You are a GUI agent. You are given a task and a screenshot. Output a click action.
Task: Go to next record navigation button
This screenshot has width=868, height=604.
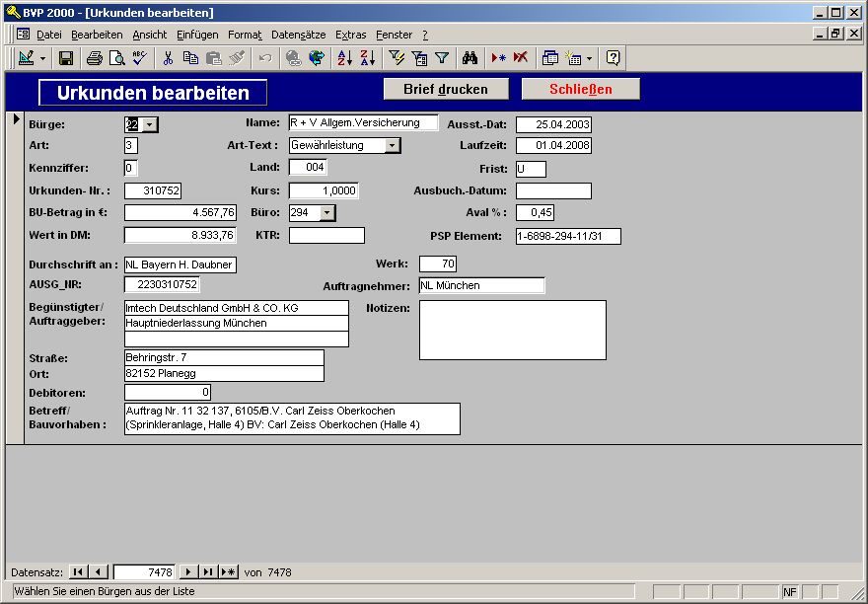click(x=188, y=571)
